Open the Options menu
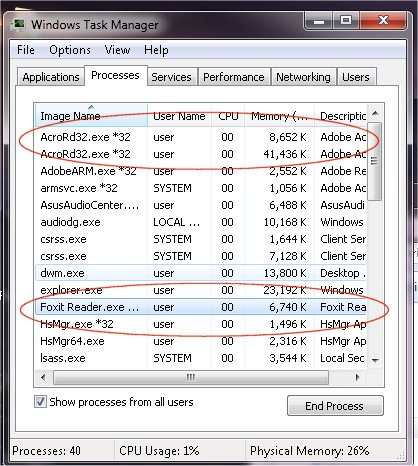Viewport: 418px width, 466px height. (x=70, y=50)
